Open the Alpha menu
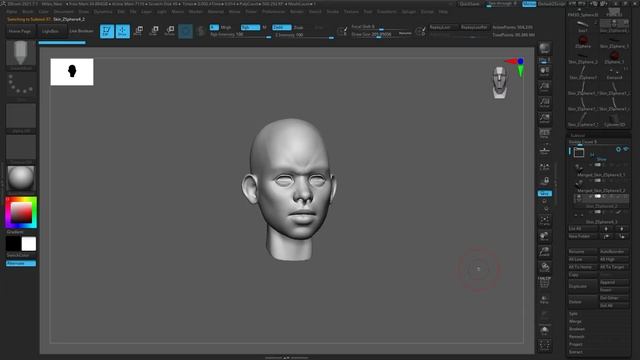 [x=11, y=12]
